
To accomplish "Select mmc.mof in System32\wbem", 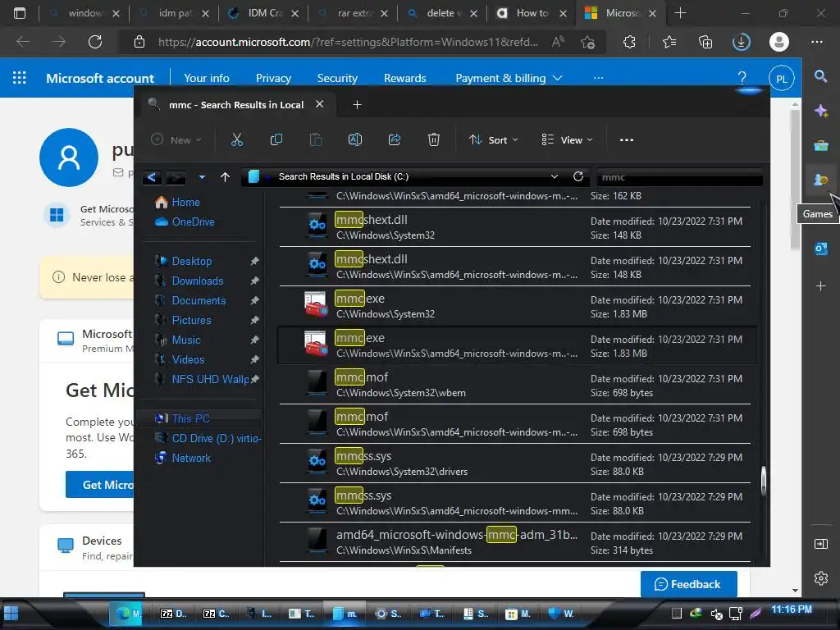I will click(515, 385).
